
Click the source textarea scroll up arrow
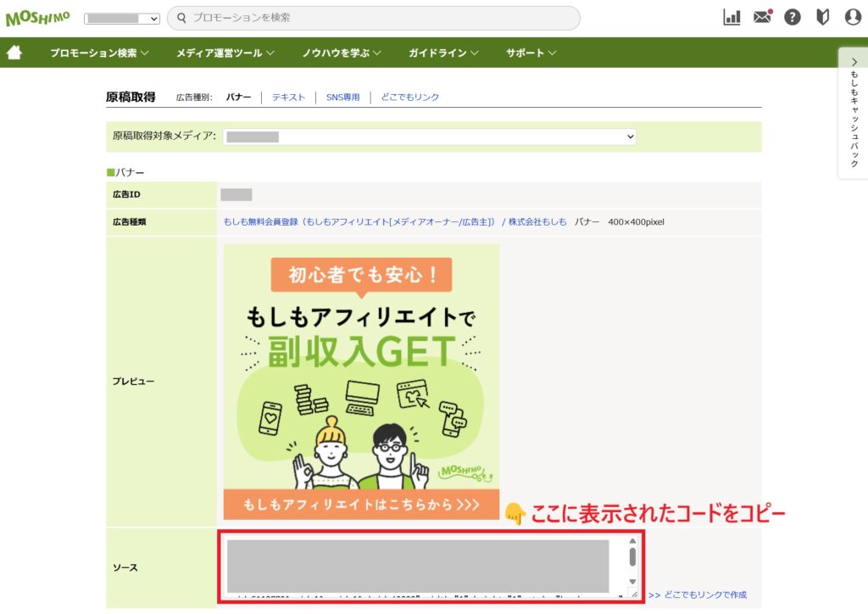coord(632,541)
